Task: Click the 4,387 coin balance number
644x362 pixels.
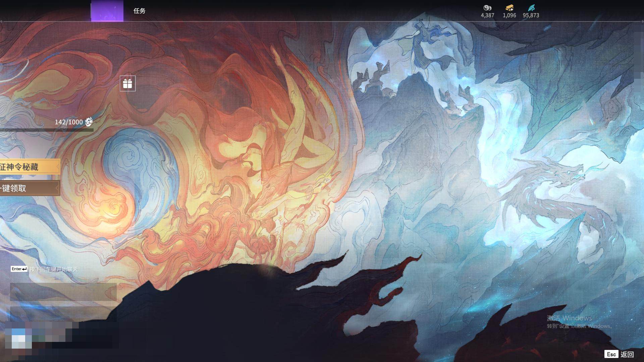Action: tap(487, 15)
